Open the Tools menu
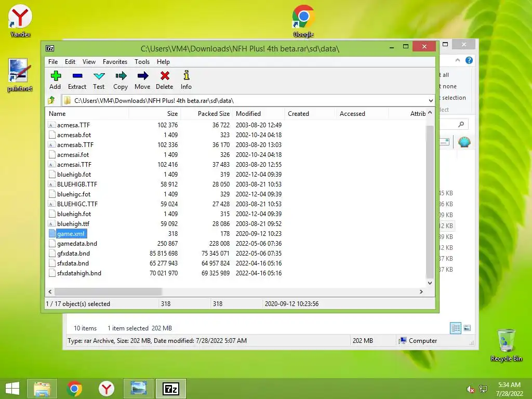 [142, 62]
